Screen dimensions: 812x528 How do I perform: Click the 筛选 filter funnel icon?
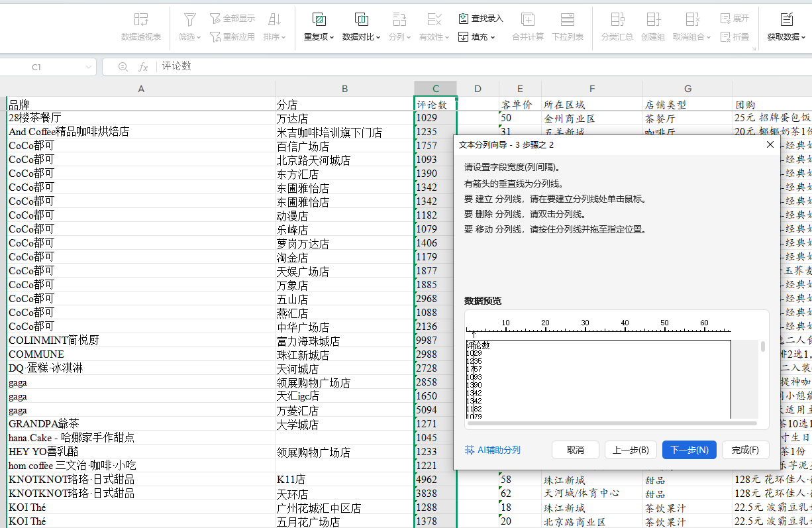pos(189,19)
